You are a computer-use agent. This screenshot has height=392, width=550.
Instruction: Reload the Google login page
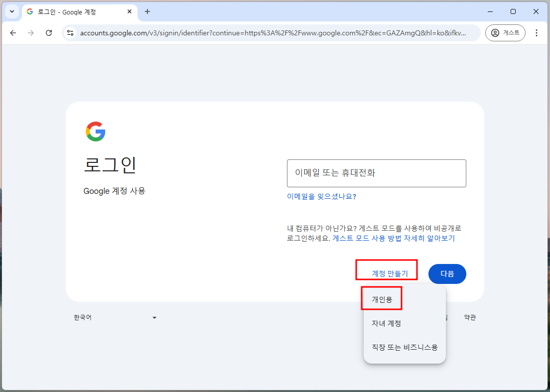click(49, 33)
